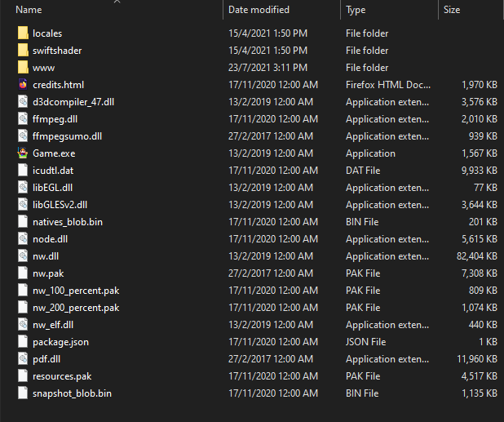Click the package.json file icon
The height and width of the screenshot is (422, 504).
(x=23, y=341)
